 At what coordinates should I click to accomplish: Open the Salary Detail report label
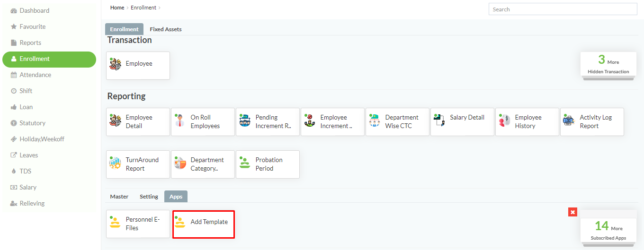pos(467,117)
